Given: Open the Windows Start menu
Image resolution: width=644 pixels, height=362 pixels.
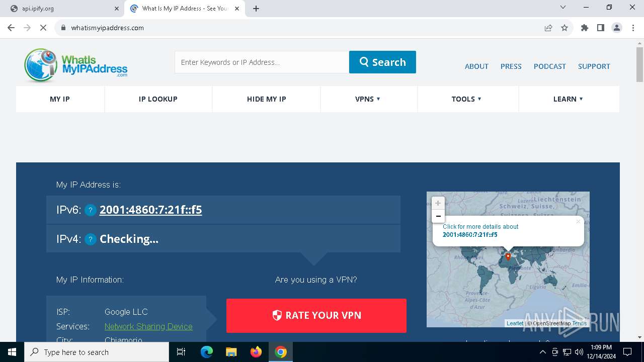Looking at the screenshot, I should click(x=12, y=352).
